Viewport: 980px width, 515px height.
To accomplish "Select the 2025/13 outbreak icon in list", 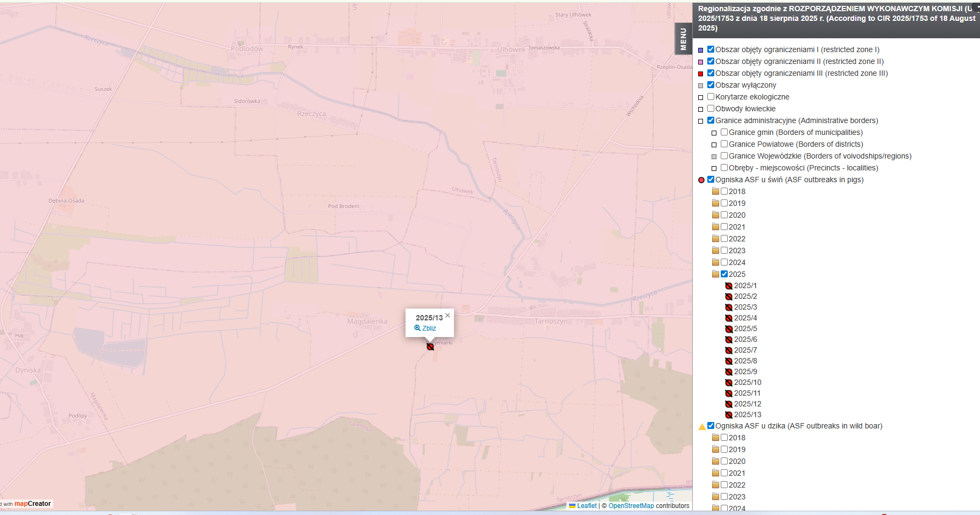I will [x=729, y=415].
